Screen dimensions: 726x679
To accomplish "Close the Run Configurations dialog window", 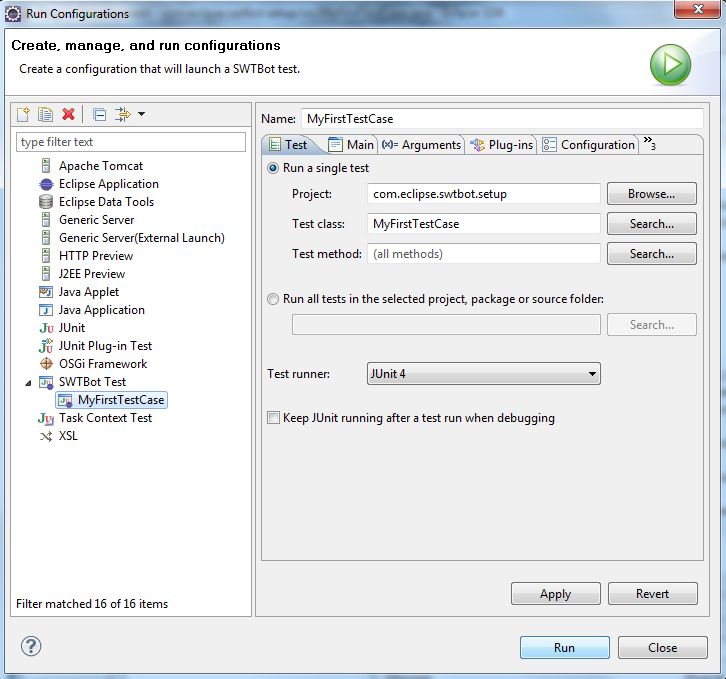I will click(x=699, y=9).
